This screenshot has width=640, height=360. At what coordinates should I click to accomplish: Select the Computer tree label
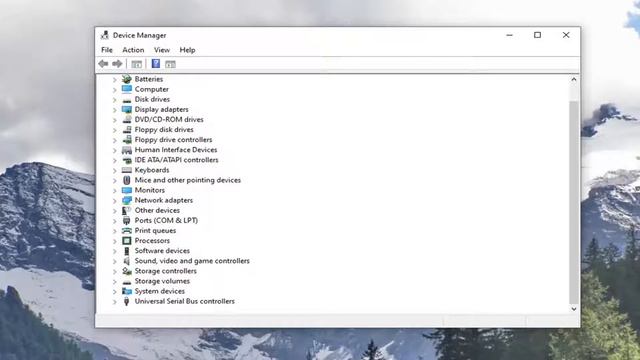pos(151,89)
